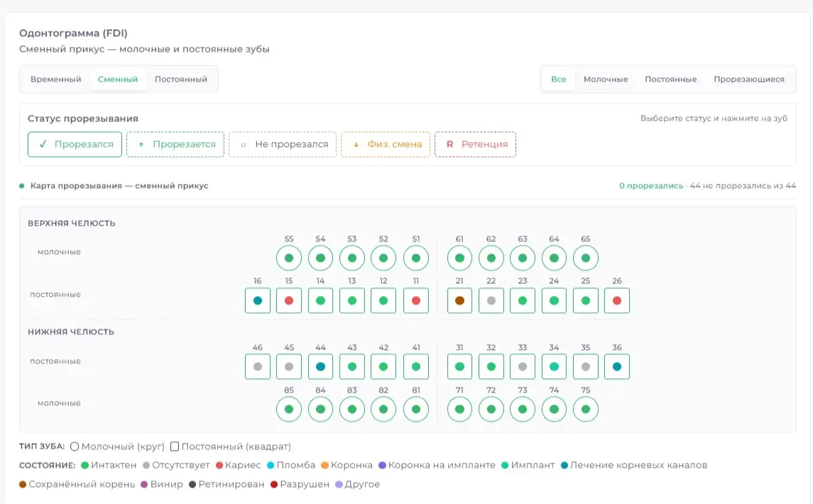
Task: Choose the Прорезается eruption status
Action: (175, 144)
